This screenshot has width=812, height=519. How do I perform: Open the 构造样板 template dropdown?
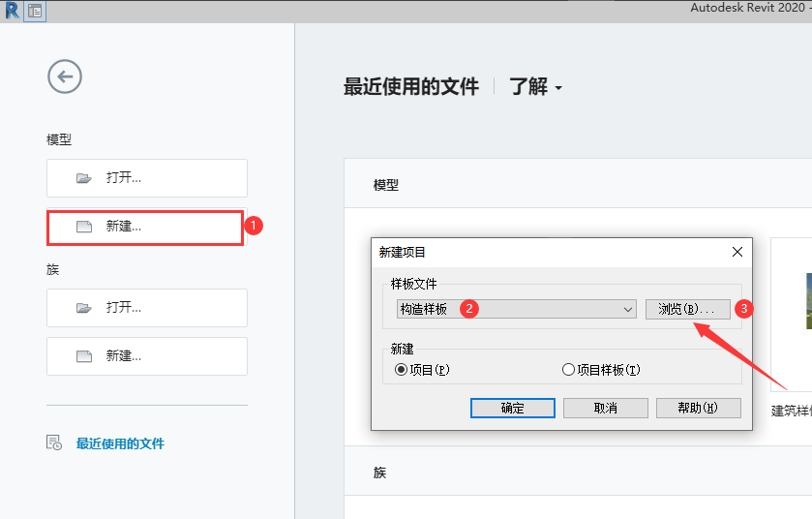click(516, 309)
